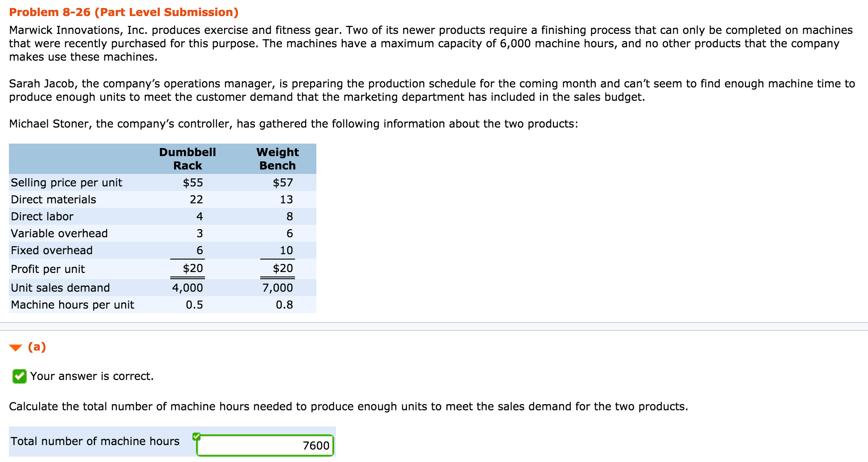Click inside the answer field showing 7600

pyautogui.click(x=265, y=445)
